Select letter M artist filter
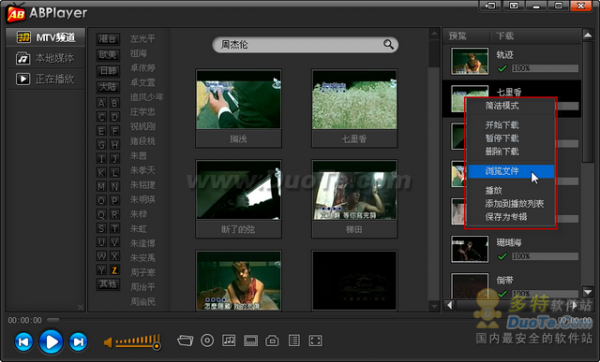The image size is (600, 362). tap(101, 186)
